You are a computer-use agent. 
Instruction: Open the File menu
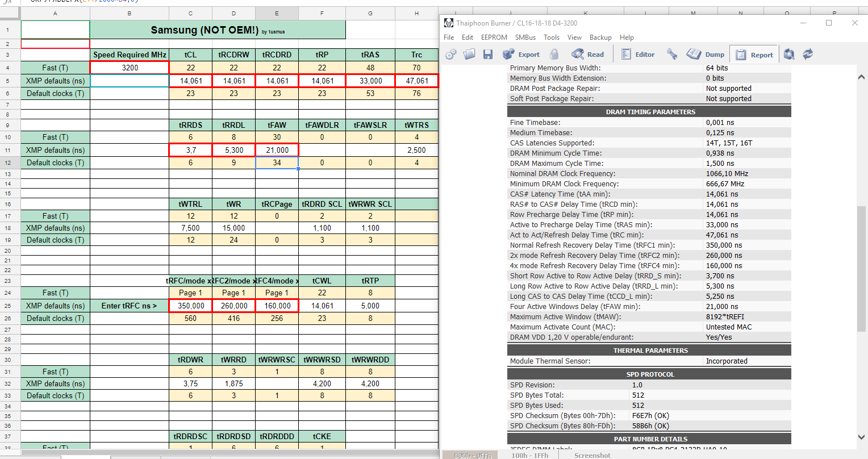click(449, 37)
